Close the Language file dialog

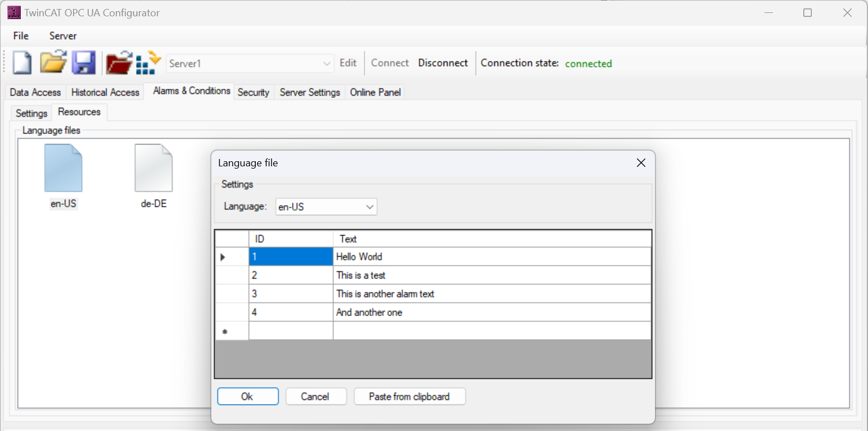[641, 163]
